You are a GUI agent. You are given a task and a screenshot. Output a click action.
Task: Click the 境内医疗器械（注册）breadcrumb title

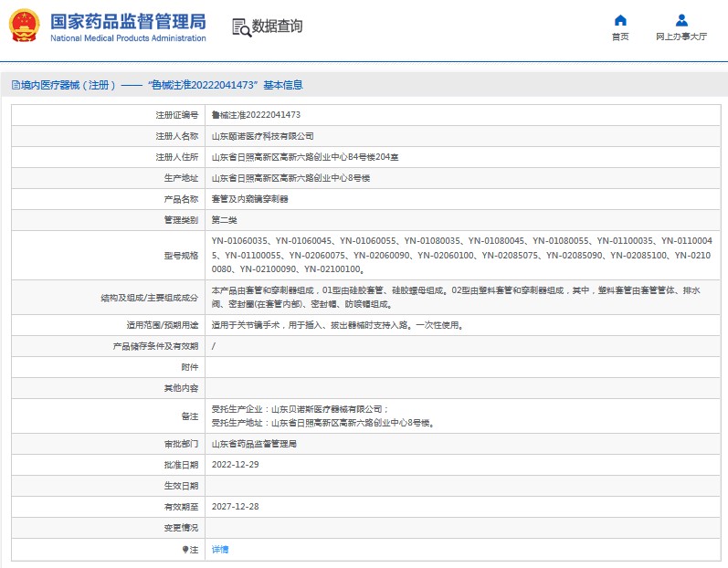click(68, 85)
